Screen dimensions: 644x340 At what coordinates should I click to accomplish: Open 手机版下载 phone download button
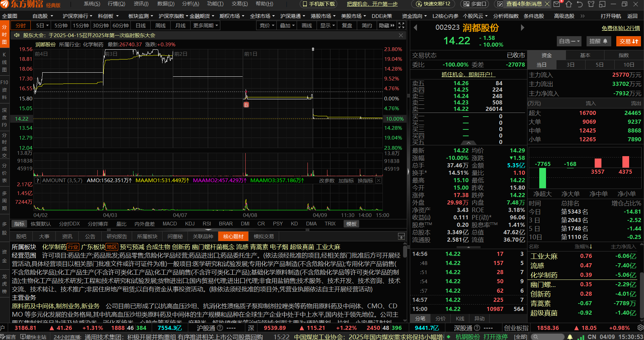(318, 4)
